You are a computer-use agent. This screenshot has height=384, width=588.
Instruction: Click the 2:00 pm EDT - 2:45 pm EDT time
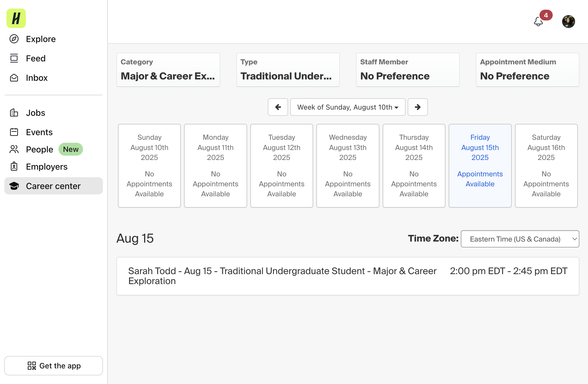tap(509, 271)
